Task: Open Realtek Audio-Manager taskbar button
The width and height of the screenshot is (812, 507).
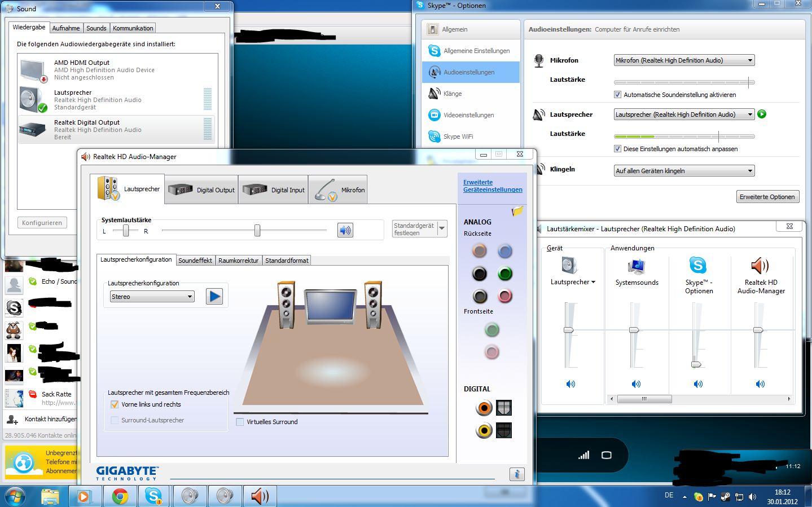Action: click(x=260, y=496)
